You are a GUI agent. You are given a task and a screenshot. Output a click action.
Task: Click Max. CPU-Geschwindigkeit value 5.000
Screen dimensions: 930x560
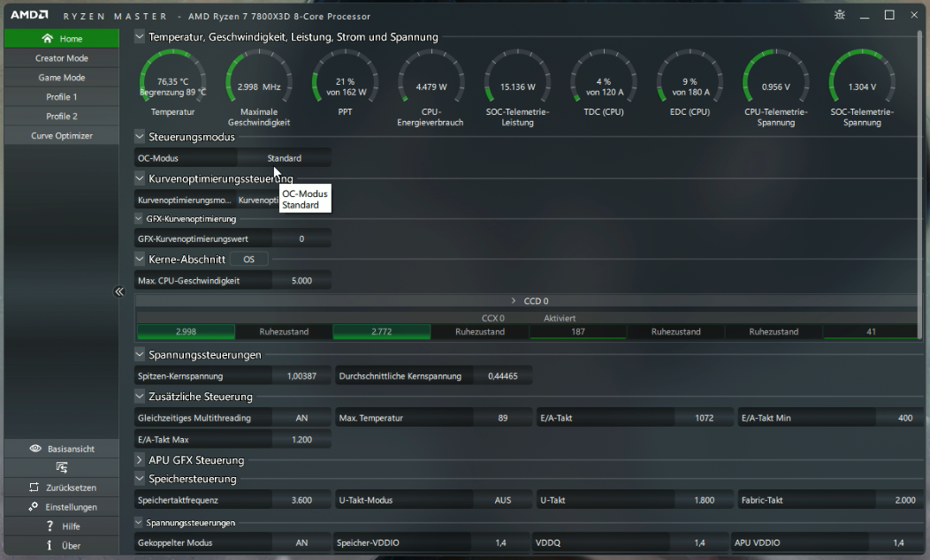pyautogui.click(x=301, y=281)
